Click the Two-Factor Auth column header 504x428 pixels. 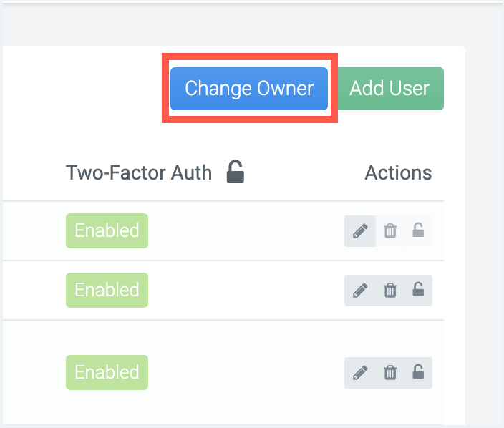(139, 173)
